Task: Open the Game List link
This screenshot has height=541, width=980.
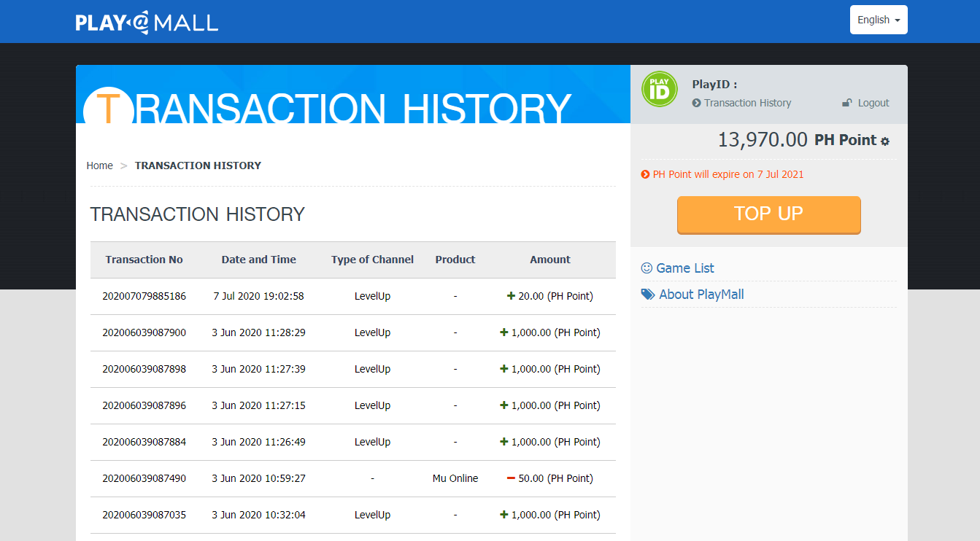Action: coord(685,268)
